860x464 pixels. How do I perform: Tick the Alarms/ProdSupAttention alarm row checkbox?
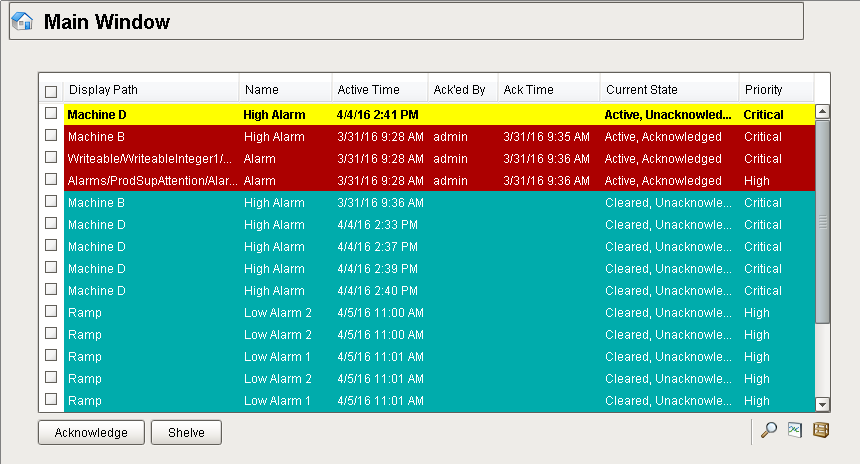51,179
